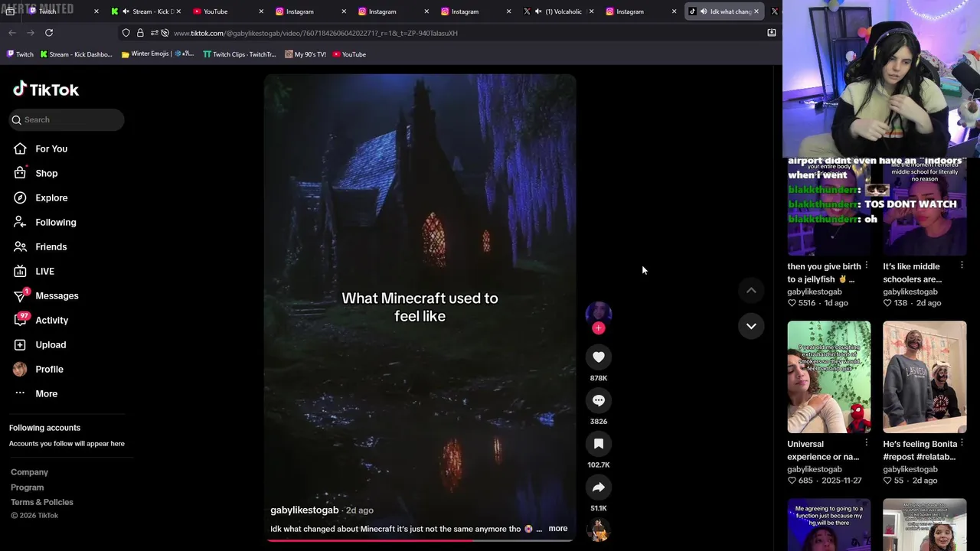The image size is (980, 551).
Task: Expand the caption with more
Action: coord(558,529)
